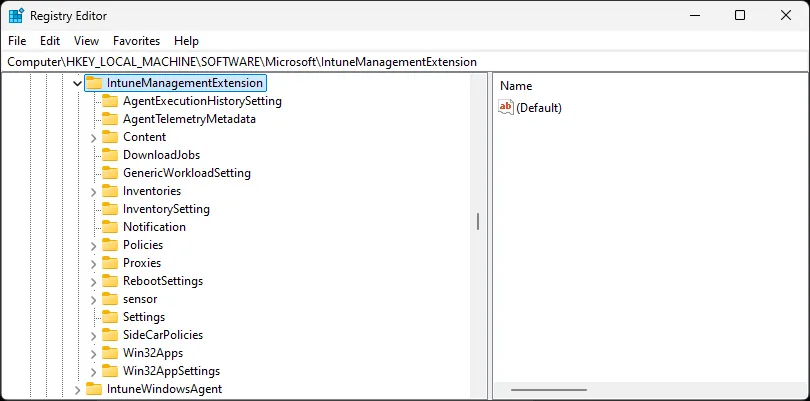Image resolution: width=810 pixels, height=401 pixels.
Task: Click the RebootSettings folder icon
Action: [110, 281]
